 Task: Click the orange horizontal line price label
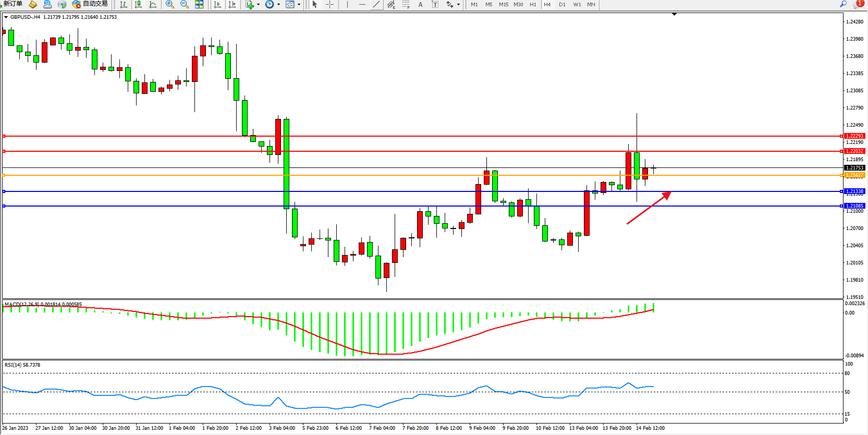click(x=854, y=175)
